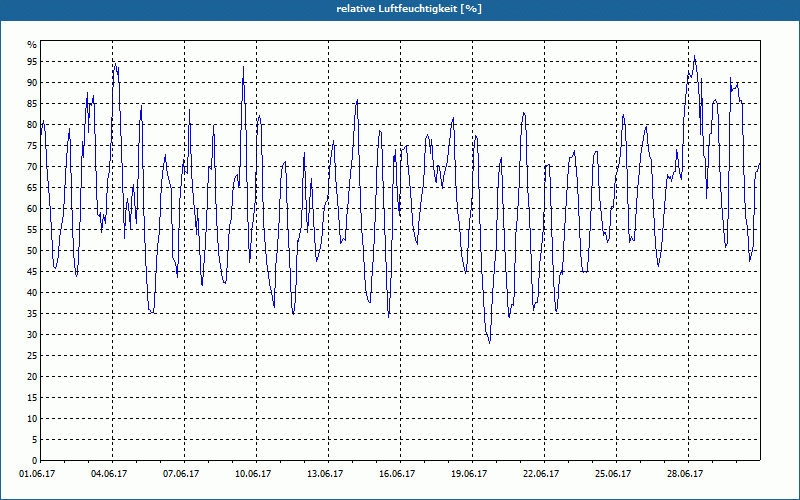800x500 pixels.
Task: Click the y-axis unit label '%'
Action: pyautogui.click(x=32, y=45)
